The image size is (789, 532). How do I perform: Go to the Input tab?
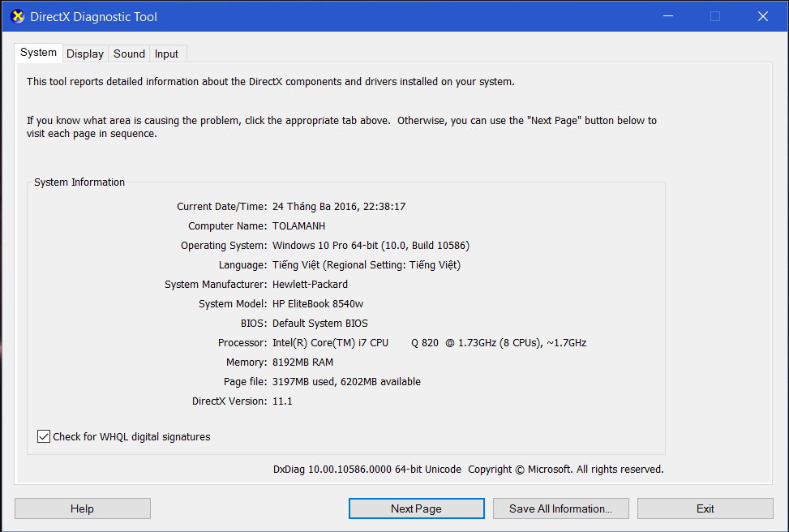pyautogui.click(x=166, y=54)
